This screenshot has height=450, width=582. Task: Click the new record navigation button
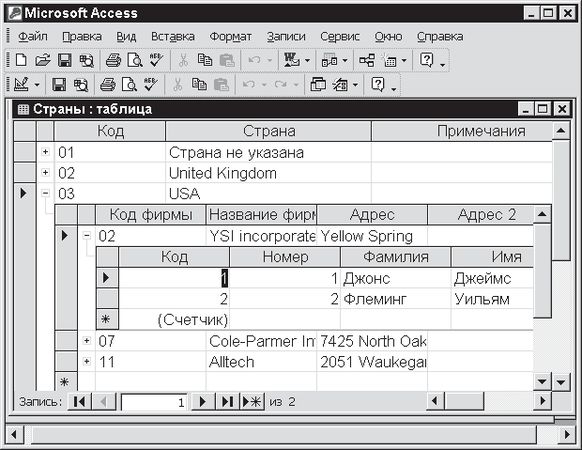tap(252, 401)
